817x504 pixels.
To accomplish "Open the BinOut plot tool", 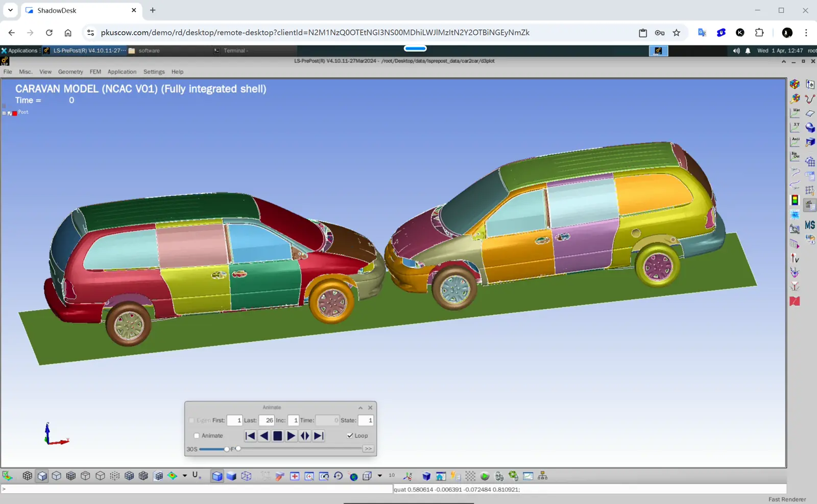I will [x=795, y=156].
